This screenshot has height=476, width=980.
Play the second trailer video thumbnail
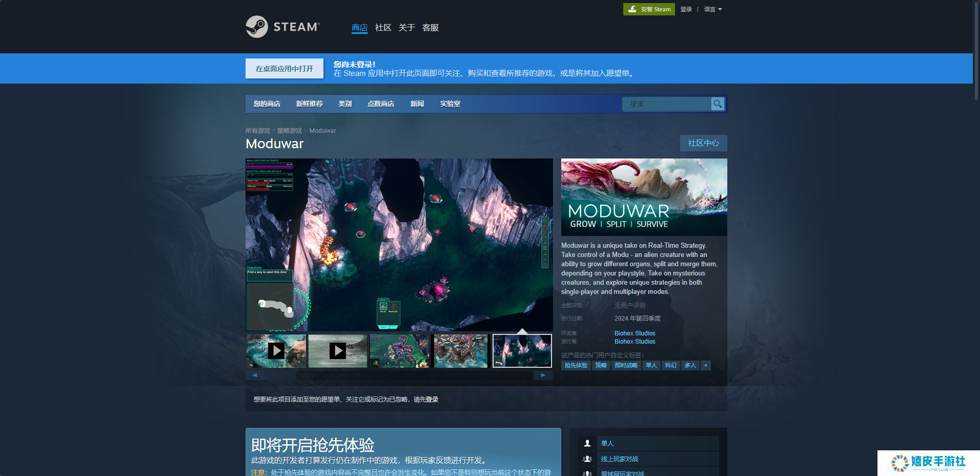pyautogui.click(x=338, y=351)
